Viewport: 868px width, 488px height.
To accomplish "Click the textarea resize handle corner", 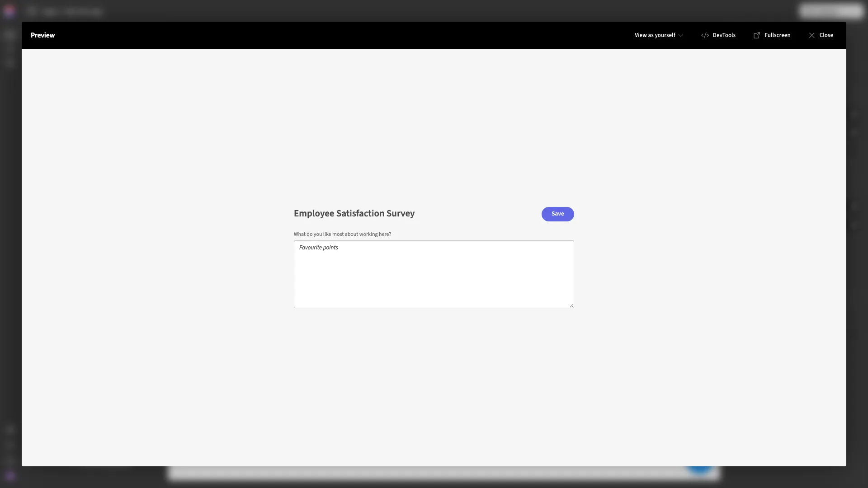I will coord(571,305).
